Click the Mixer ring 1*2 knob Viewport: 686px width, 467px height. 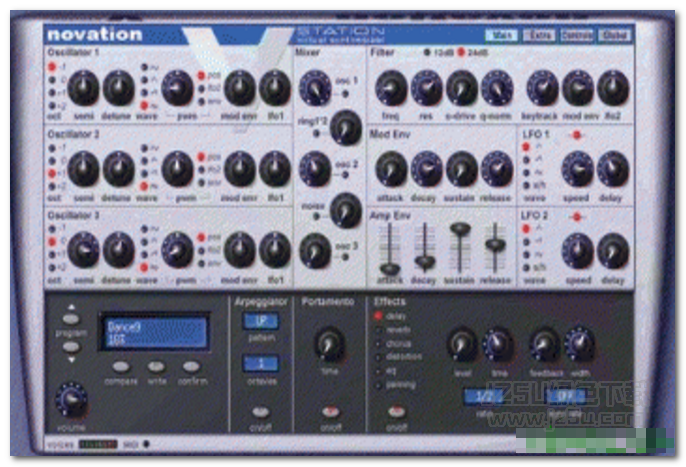click(x=346, y=128)
